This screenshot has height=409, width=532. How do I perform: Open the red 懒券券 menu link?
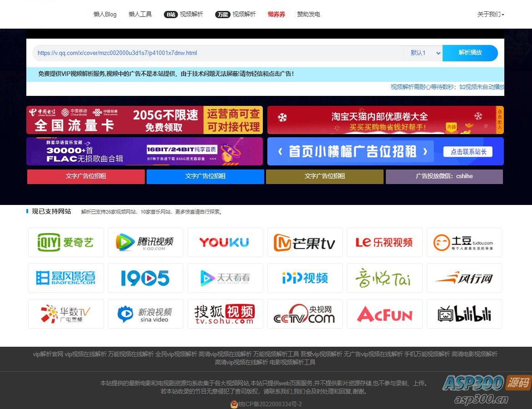tap(276, 14)
